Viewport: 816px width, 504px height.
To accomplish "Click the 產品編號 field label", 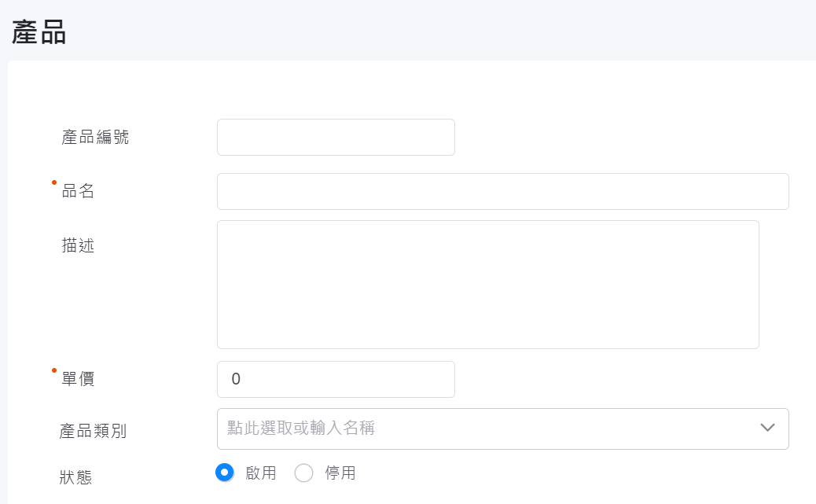I will pyautogui.click(x=95, y=138).
